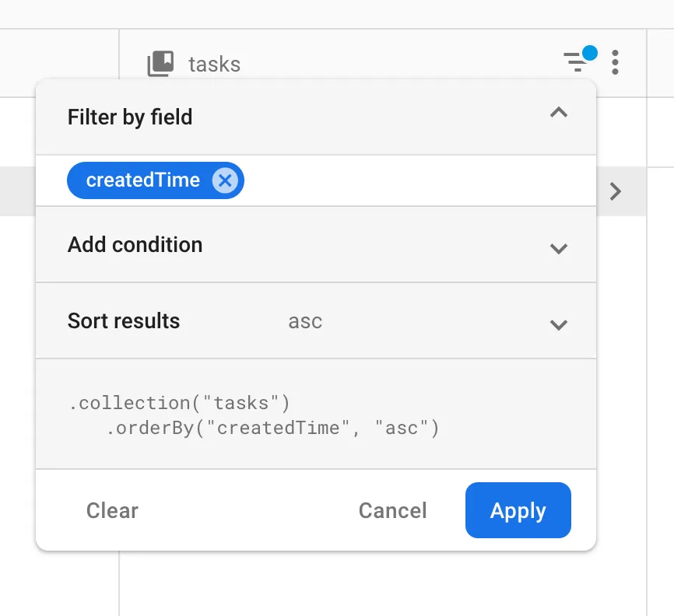Image resolution: width=674 pixels, height=616 pixels.
Task: Click the tasks collection book icon
Action: pos(160,64)
